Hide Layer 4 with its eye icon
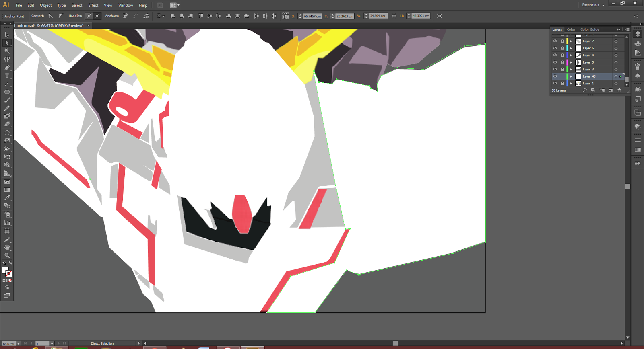 555,55
